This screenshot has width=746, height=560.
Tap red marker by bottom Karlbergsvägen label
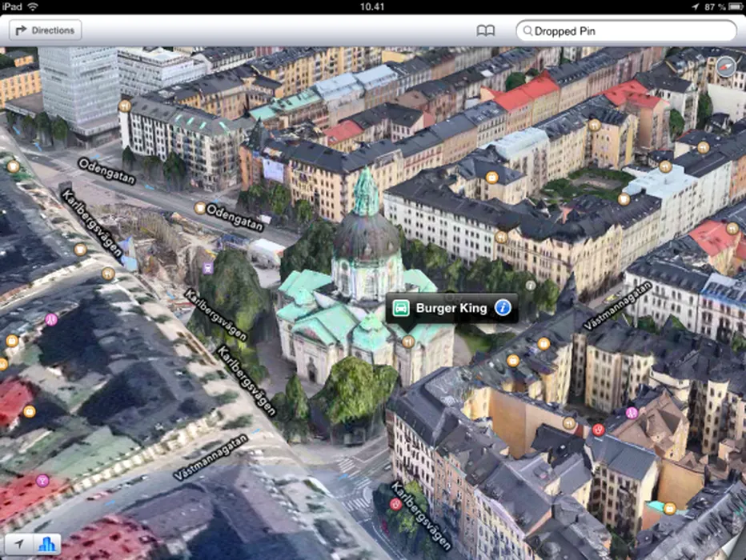pos(395,504)
